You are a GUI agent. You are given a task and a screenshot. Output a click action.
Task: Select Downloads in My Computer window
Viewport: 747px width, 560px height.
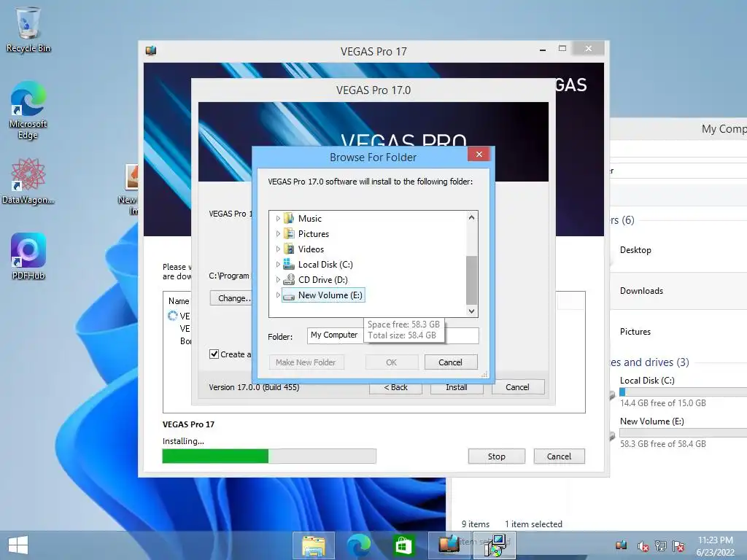click(641, 290)
